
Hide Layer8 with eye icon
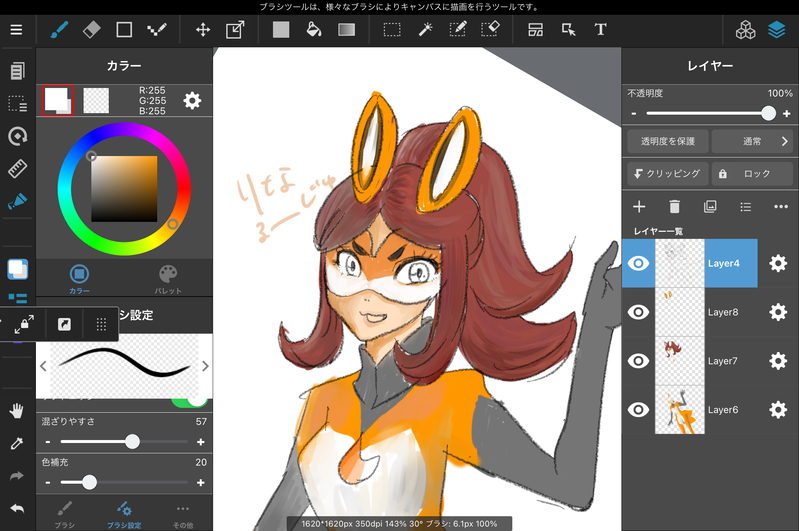[638, 312]
